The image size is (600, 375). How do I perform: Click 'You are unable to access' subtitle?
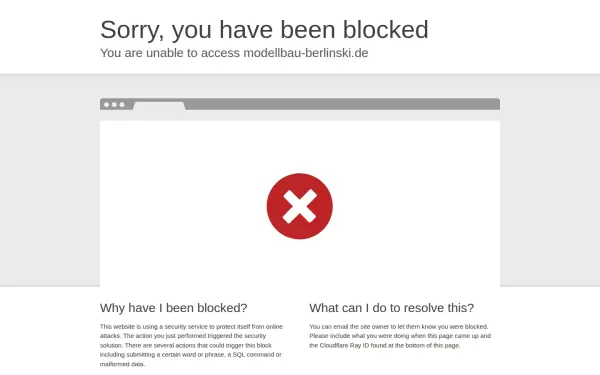point(170,53)
